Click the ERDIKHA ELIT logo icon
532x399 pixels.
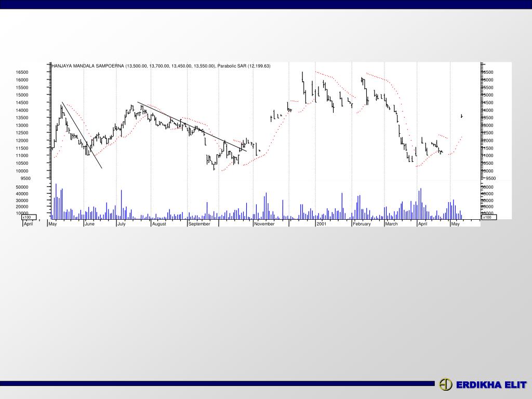tap(445, 384)
